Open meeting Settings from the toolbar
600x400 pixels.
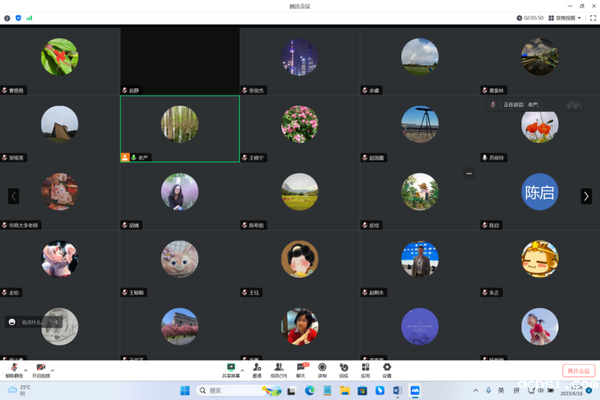point(386,368)
